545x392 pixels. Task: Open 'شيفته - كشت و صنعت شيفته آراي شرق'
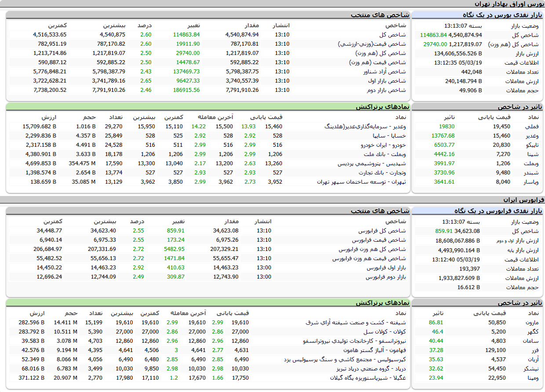click(x=356, y=322)
